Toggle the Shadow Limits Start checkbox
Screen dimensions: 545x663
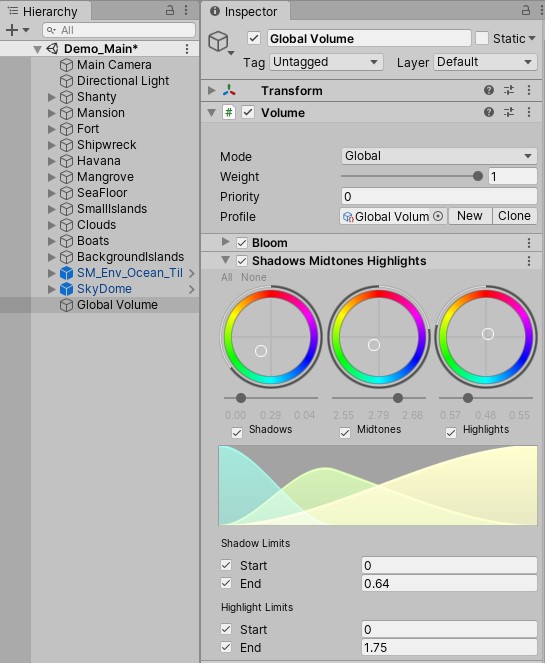point(226,565)
